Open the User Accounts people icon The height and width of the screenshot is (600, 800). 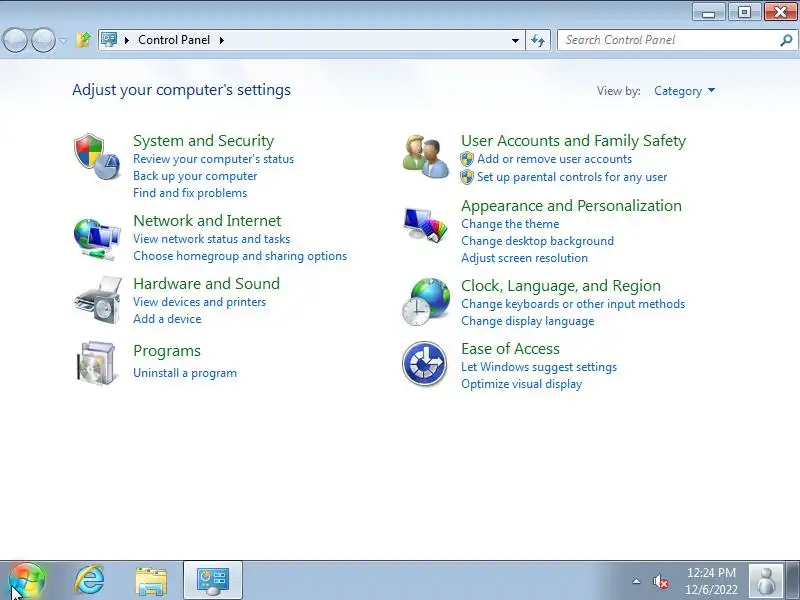pos(426,157)
